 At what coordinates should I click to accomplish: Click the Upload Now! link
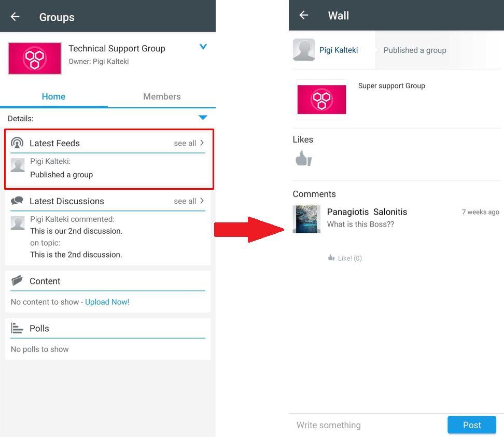point(107,302)
